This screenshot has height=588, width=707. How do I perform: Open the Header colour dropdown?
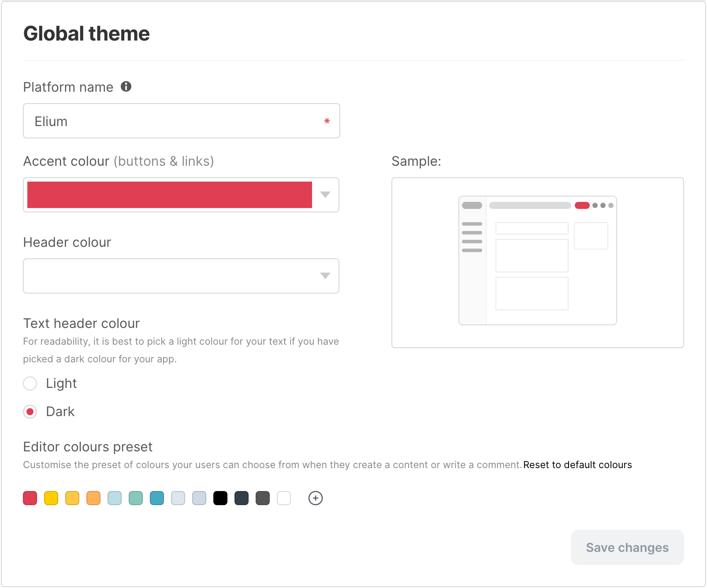click(181, 276)
